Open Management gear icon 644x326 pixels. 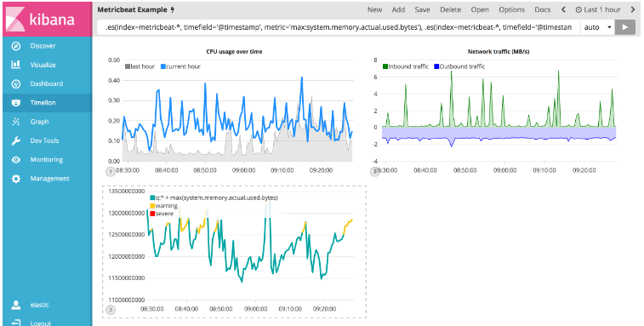[16, 179]
